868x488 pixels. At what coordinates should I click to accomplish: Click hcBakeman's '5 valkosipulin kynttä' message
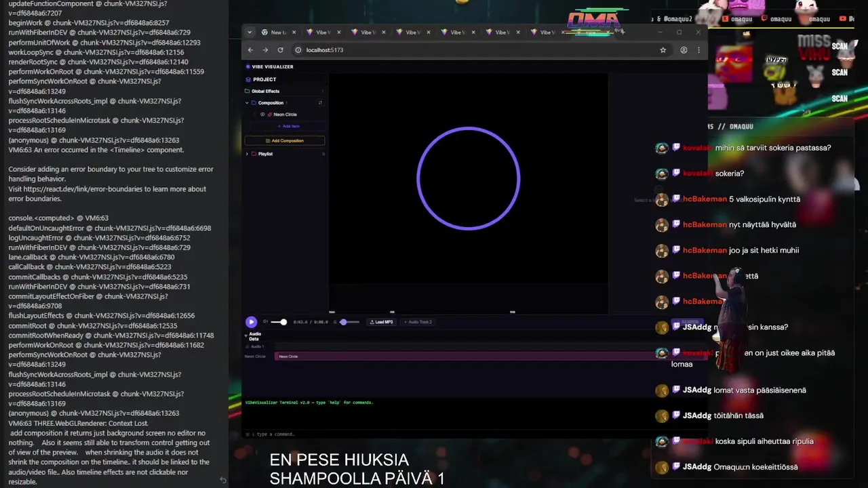click(764, 199)
